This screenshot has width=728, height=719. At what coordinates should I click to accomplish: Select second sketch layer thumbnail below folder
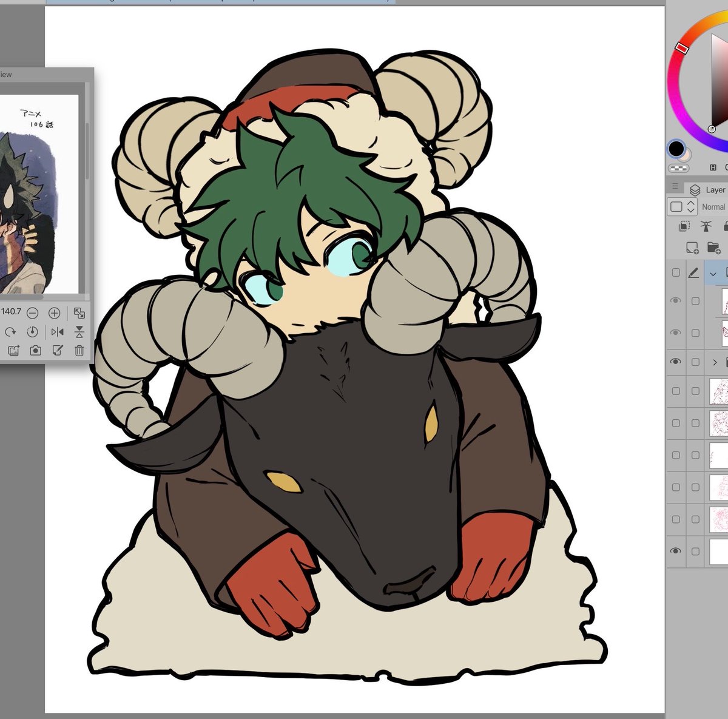(719, 424)
